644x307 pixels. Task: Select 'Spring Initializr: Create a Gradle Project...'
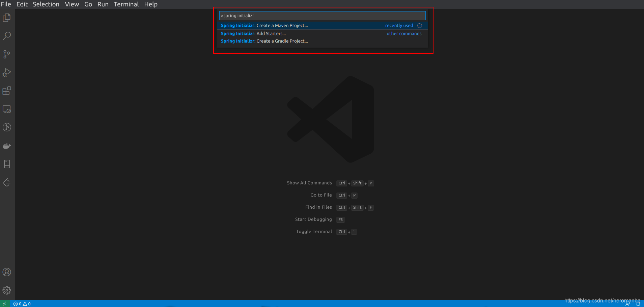[x=322, y=41]
